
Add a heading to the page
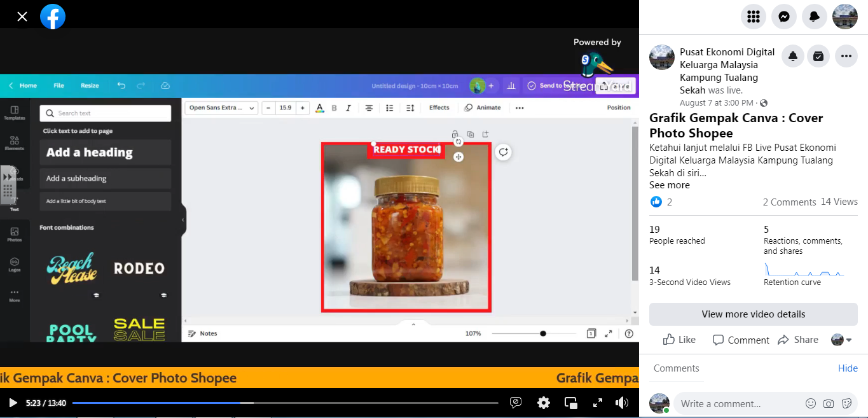click(105, 153)
